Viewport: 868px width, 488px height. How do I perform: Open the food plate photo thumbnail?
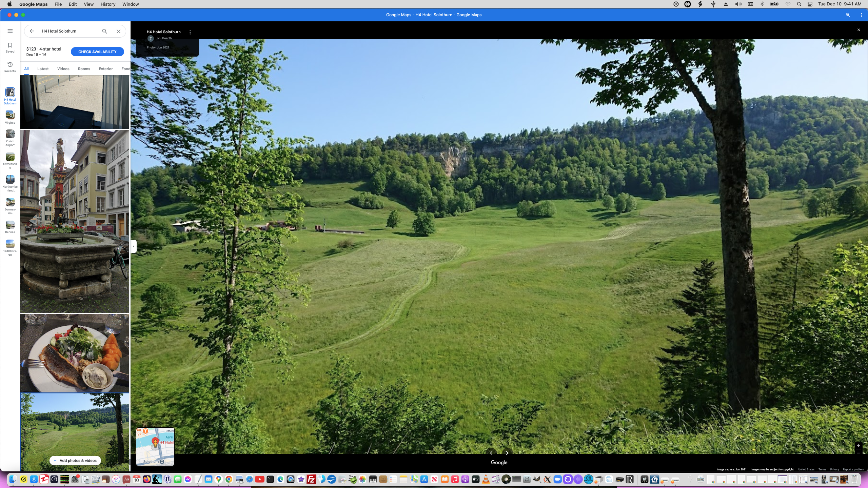pyautogui.click(x=75, y=352)
